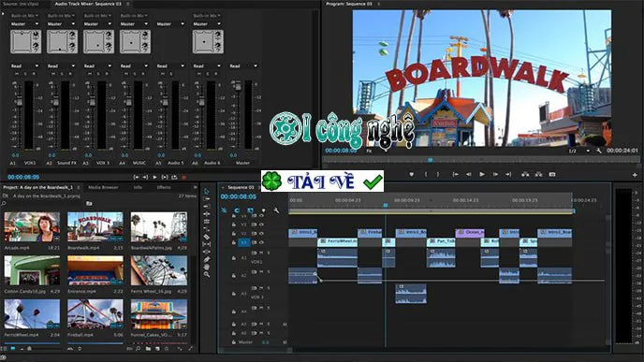Image resolution: width=644 pixels, height=362 pixels.
Task: Click Mark Out in Program monitor
Action: coord(438,174)
